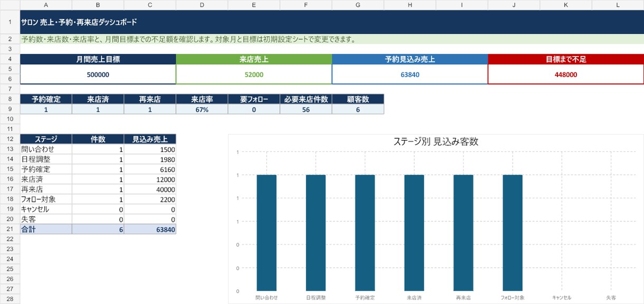Click the 1500 forecast value for 問い合わせ
The height and width of the screenshot is (304, 644).
point(150,149)
